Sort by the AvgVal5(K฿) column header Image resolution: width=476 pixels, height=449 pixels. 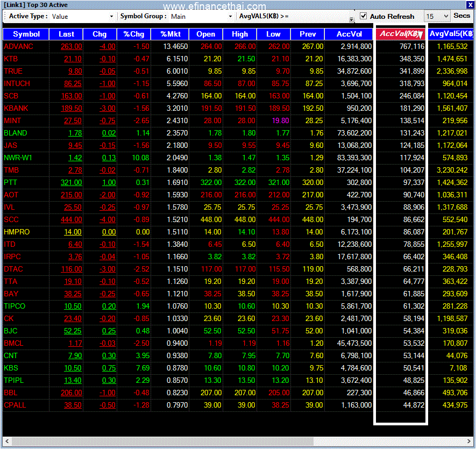click(451, 34)
